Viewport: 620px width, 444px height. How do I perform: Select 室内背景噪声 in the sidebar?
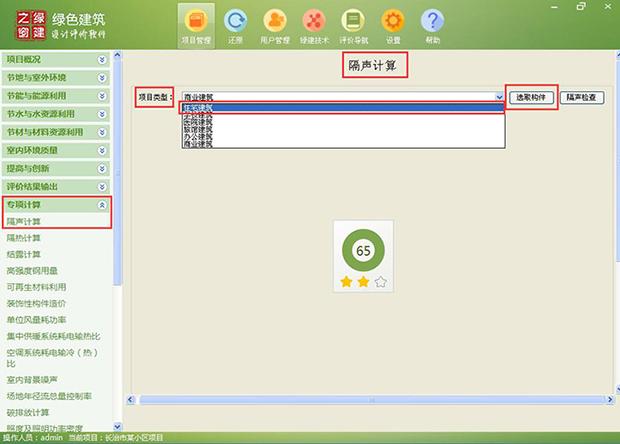point(32,380)
